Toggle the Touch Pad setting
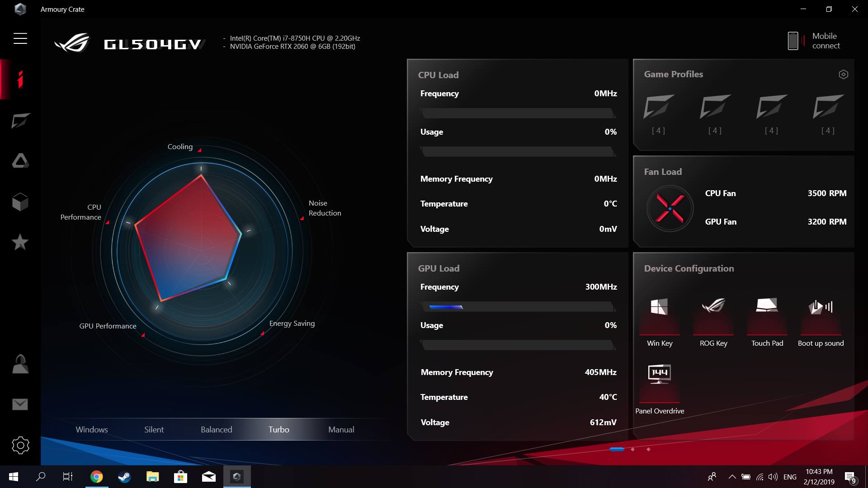 coord(767,322)
